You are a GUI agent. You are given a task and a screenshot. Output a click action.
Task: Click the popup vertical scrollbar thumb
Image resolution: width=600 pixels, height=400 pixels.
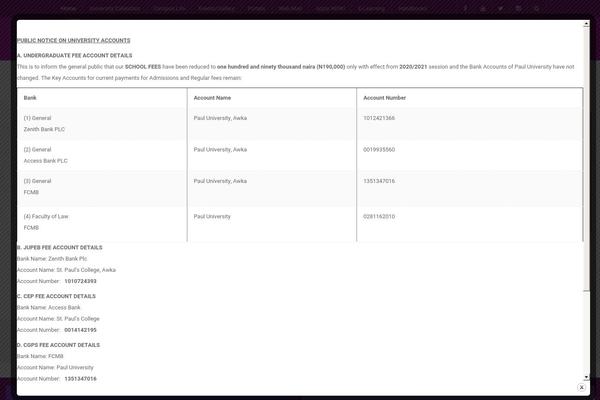(586, 159)
